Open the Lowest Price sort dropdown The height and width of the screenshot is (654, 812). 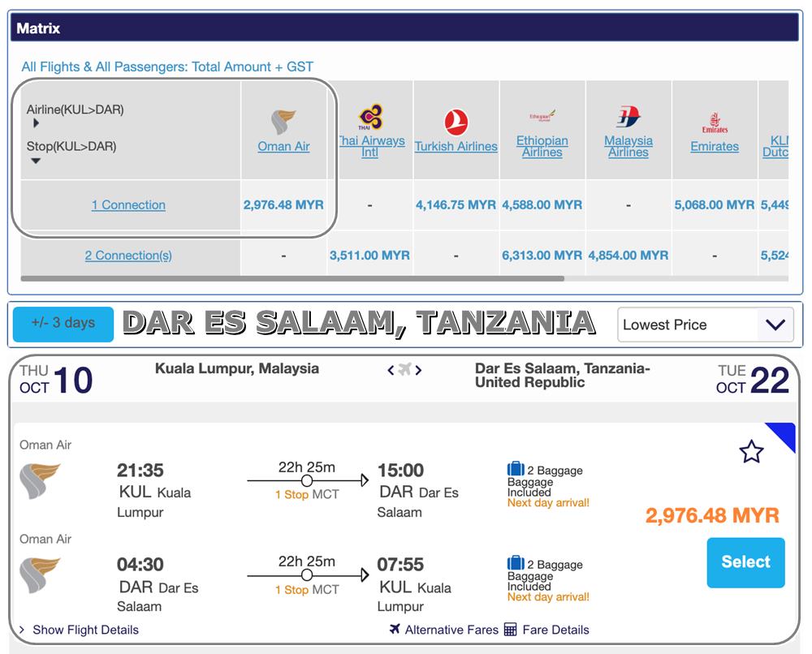tap(706, 325)
